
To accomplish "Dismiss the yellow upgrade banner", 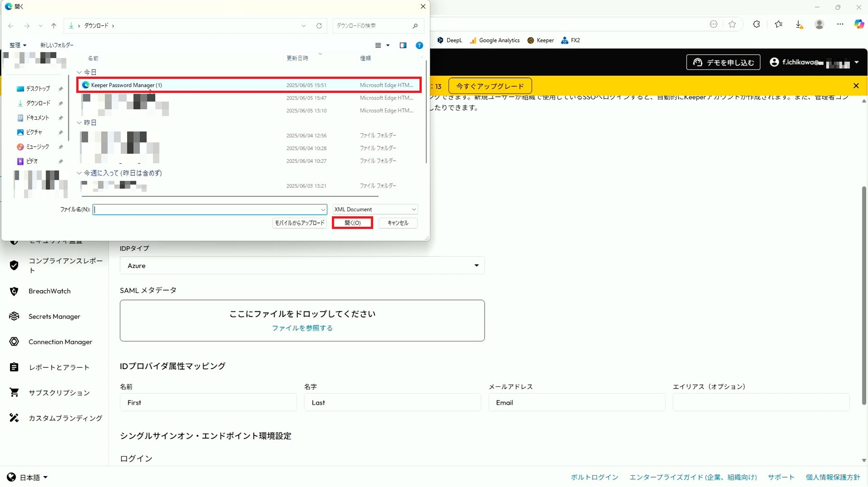I will [856, 86].
